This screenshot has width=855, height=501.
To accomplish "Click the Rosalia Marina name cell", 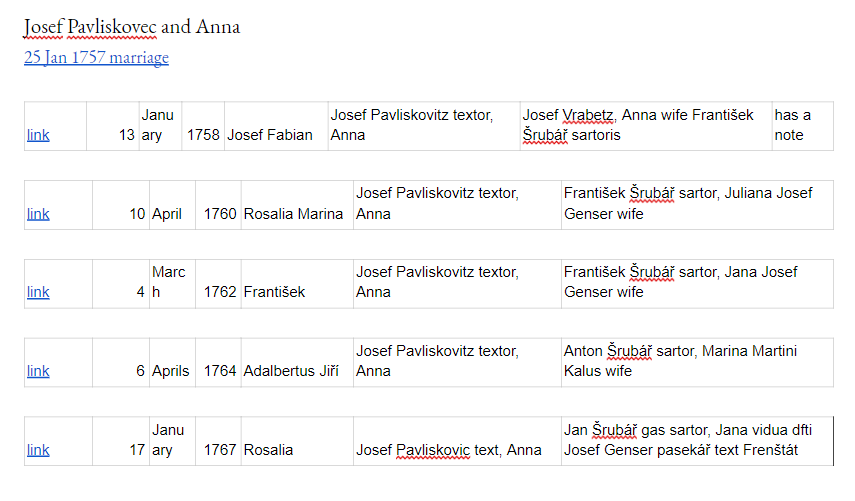I will pyautogui.click(x=297, y=205).
